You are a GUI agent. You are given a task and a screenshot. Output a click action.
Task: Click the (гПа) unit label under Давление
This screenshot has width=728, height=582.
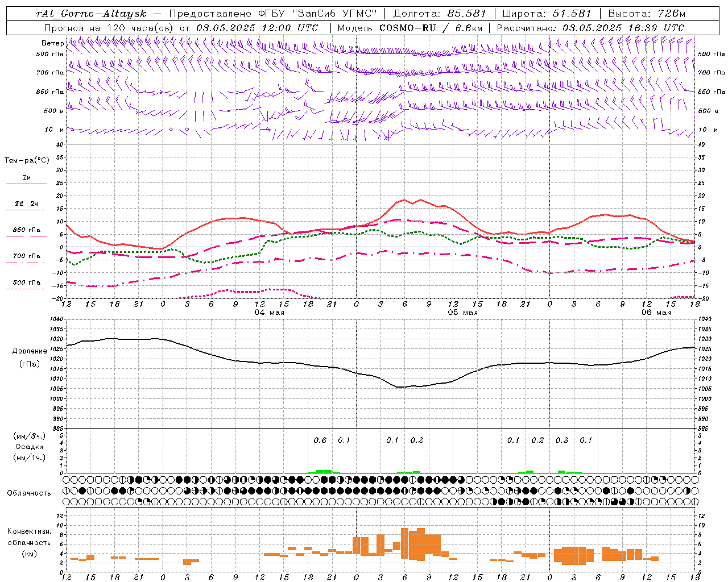click(x=30, y=364)
